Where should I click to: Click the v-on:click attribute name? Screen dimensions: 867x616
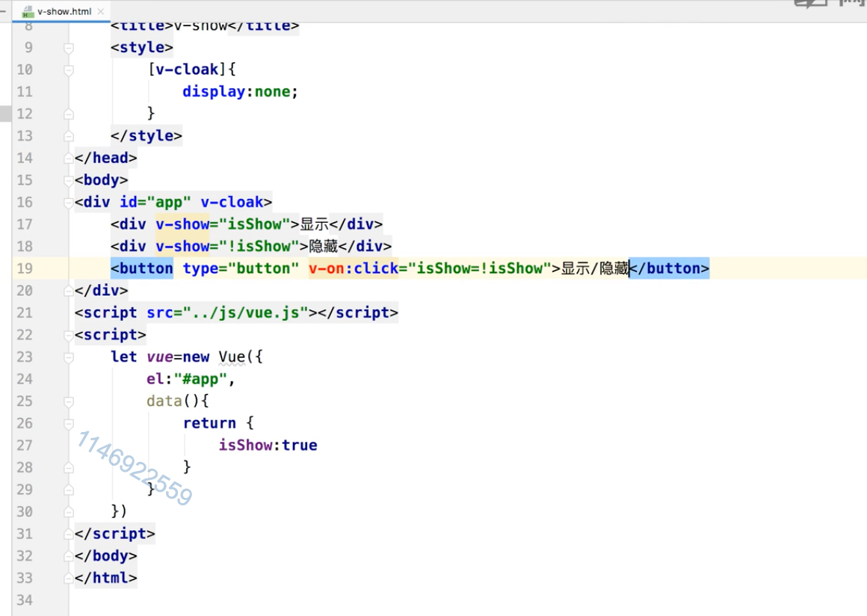tap(354, 268)
